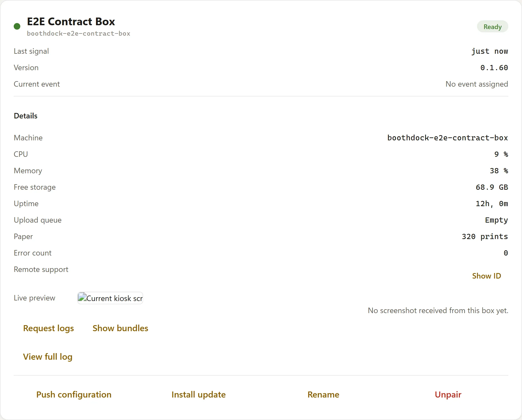Click 'No screenshot received from this box yet.'
The width and height of the screenshot is (522, 420).
click(x=438, y=310)
